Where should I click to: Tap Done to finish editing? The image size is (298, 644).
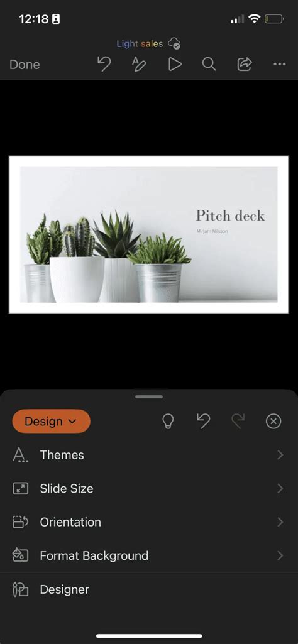pos(25,65)
